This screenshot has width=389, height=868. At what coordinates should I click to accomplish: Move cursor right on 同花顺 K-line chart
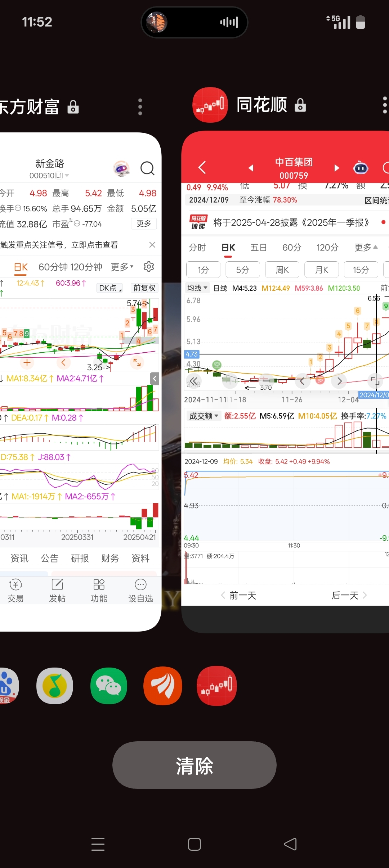(339, 381)
